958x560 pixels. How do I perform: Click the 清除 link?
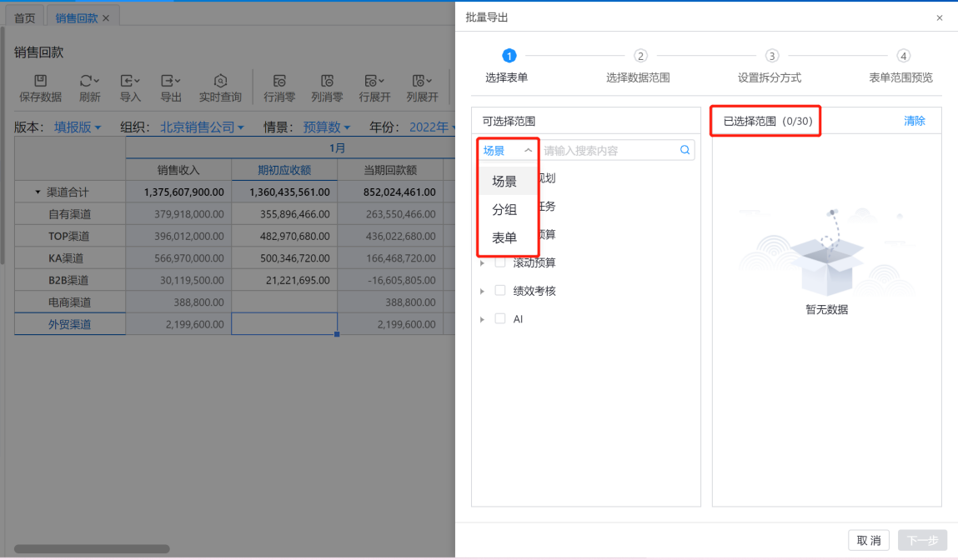click(x=914, y=121)
